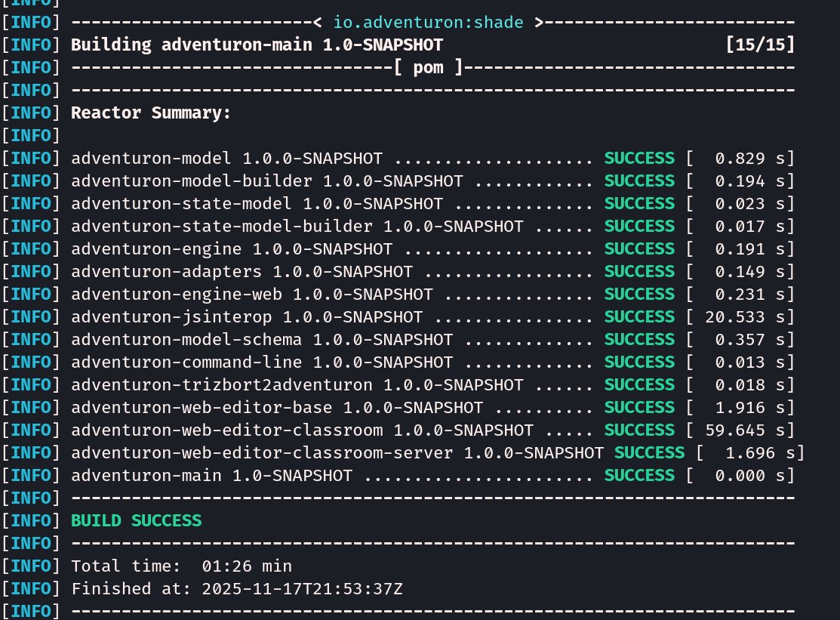Click the 0.000 s duration value
The width and height of the screenshot is (840, 620).
749,475
